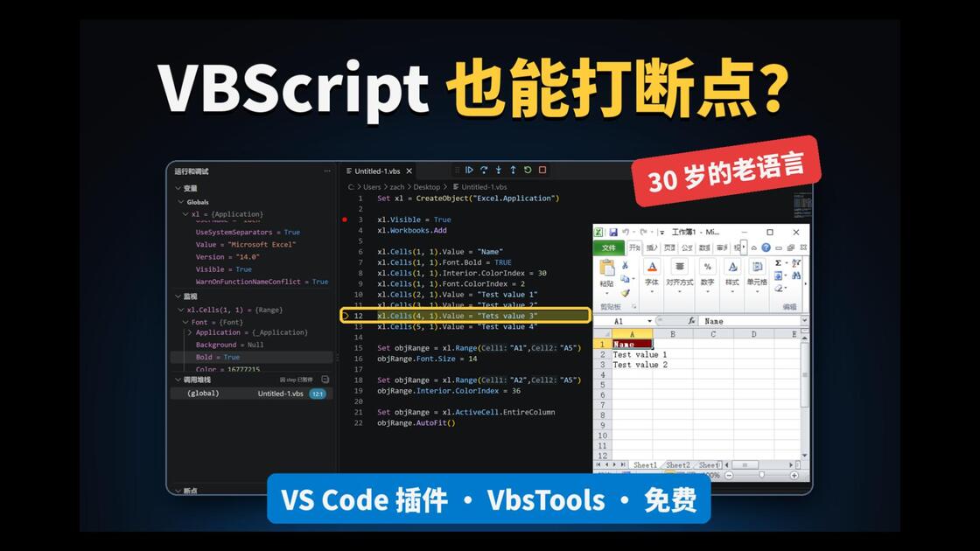
Task: Select the (global) call stack frame
Action: (252, 394)
